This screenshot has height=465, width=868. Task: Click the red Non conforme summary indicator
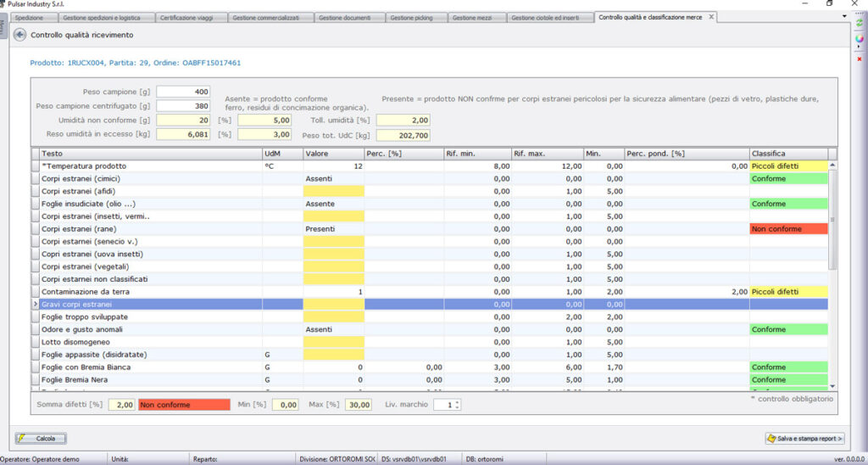[184, 405]
